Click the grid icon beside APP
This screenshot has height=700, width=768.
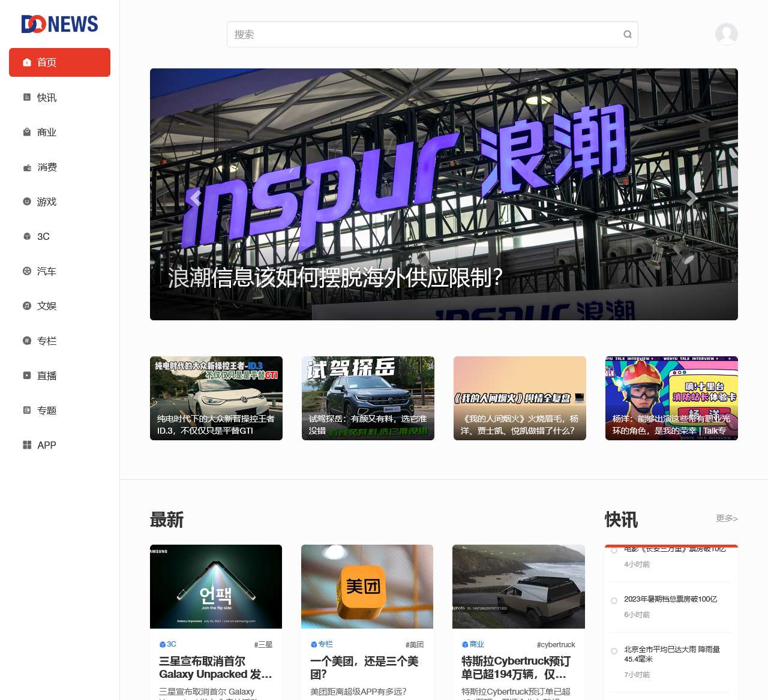point(27,445)
